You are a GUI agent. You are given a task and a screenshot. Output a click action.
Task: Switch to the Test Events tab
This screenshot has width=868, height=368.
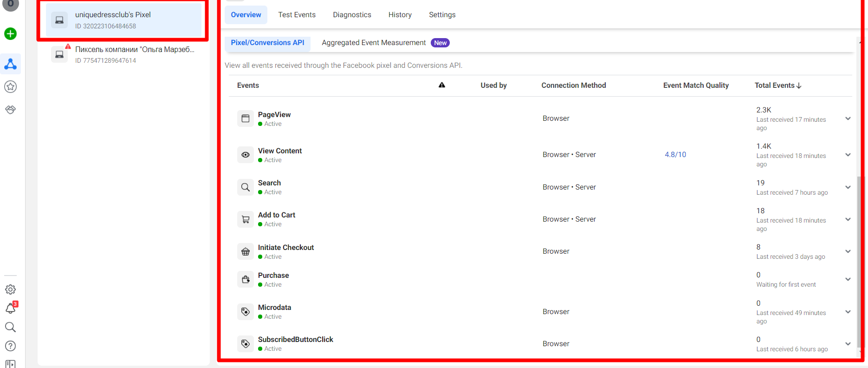coord(297,15)
